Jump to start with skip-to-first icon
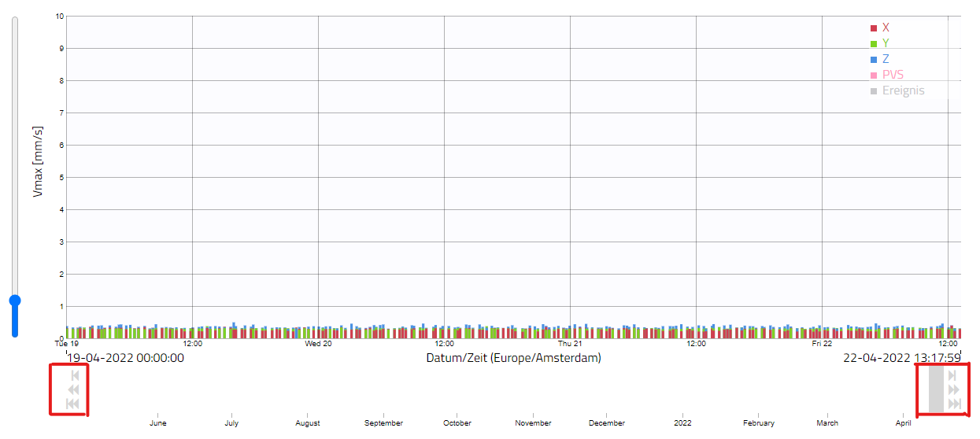The height and width of the screenshot is (439, 980). tap(74, 404)
